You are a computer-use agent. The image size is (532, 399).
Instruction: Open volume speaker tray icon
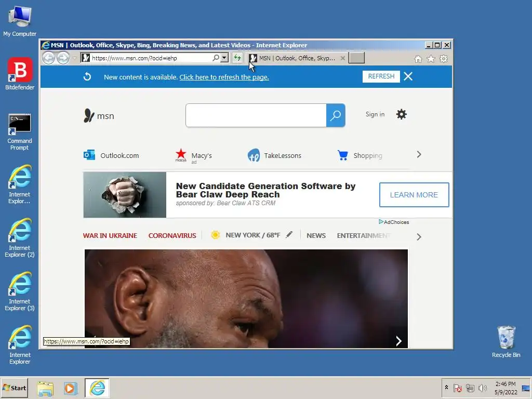click(482, 388)
